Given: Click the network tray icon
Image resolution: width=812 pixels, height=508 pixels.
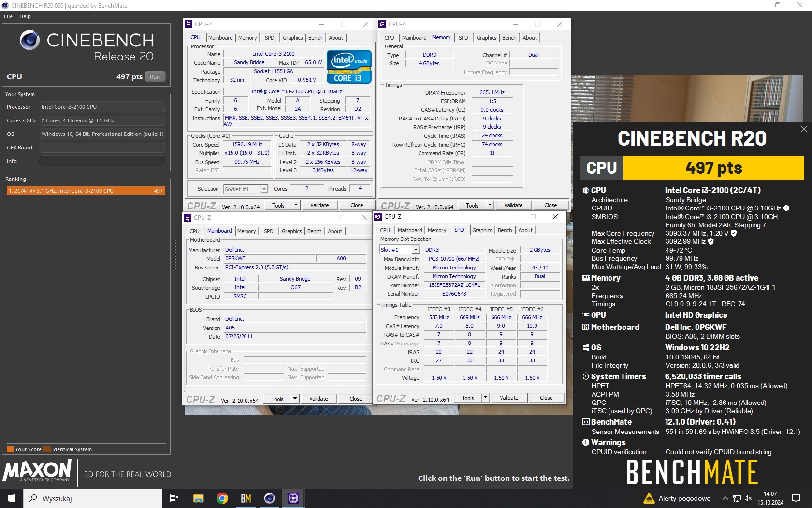Looking at the screenshot, I should [737, 498].
